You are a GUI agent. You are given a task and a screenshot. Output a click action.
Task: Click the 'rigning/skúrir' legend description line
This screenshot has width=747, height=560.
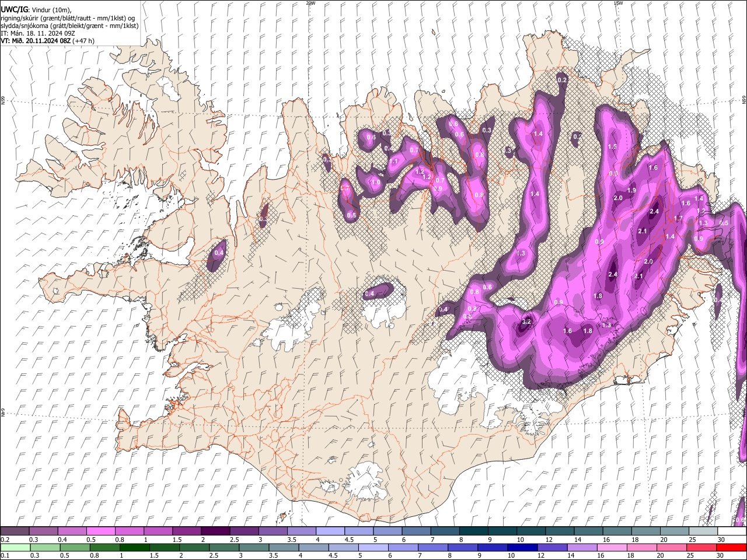[x=68, y=18]
